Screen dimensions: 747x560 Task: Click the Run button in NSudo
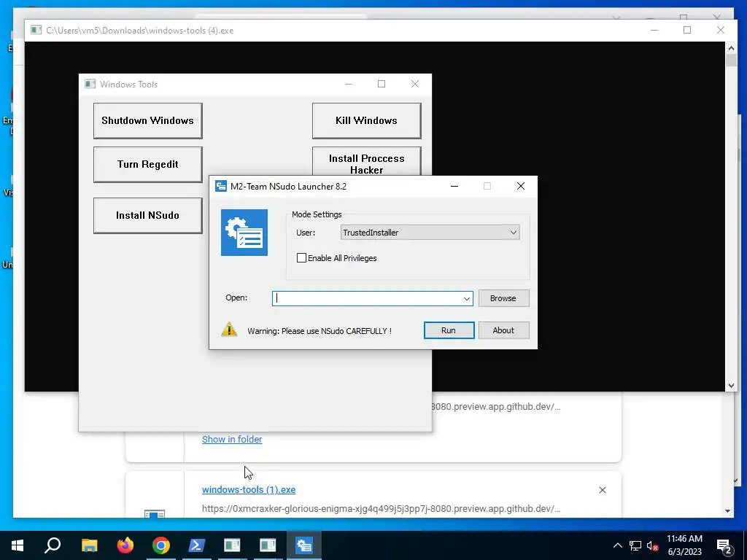(x=449, y=330)
